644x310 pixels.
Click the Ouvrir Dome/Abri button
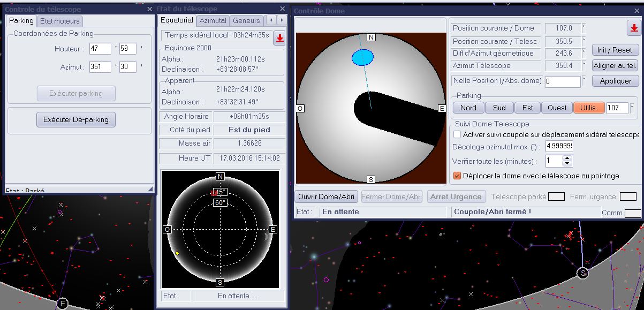tap(327, 196)
